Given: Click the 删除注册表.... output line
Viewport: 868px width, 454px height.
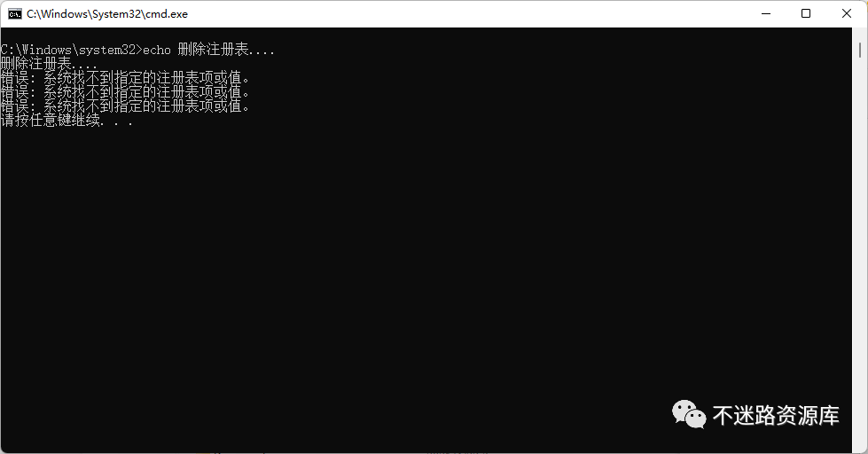Looking at the screenshot, I should [x=50, y=64].
